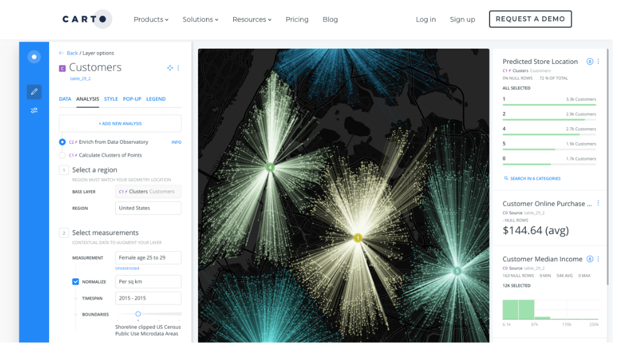
Task: Click the $144.64 (avg) value
Action: click(x=535, y=230)
